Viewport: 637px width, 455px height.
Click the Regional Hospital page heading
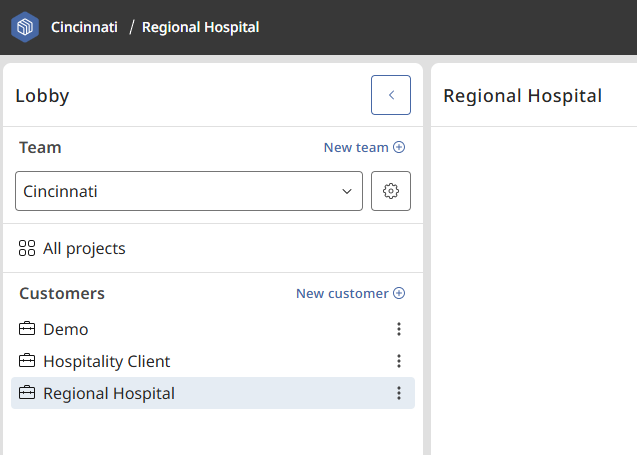[x=522, y=96]
